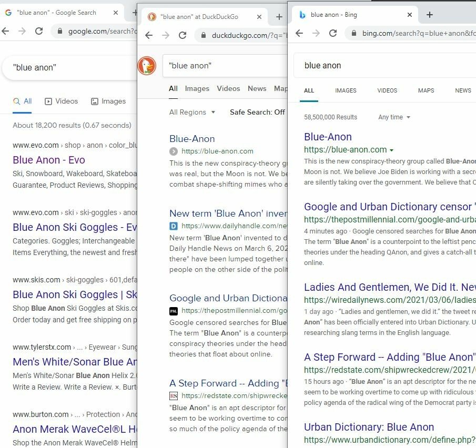The height and width of the screenshot is (448, 476).
Task: Go back in the Bing window
Action: click(299, 33)
